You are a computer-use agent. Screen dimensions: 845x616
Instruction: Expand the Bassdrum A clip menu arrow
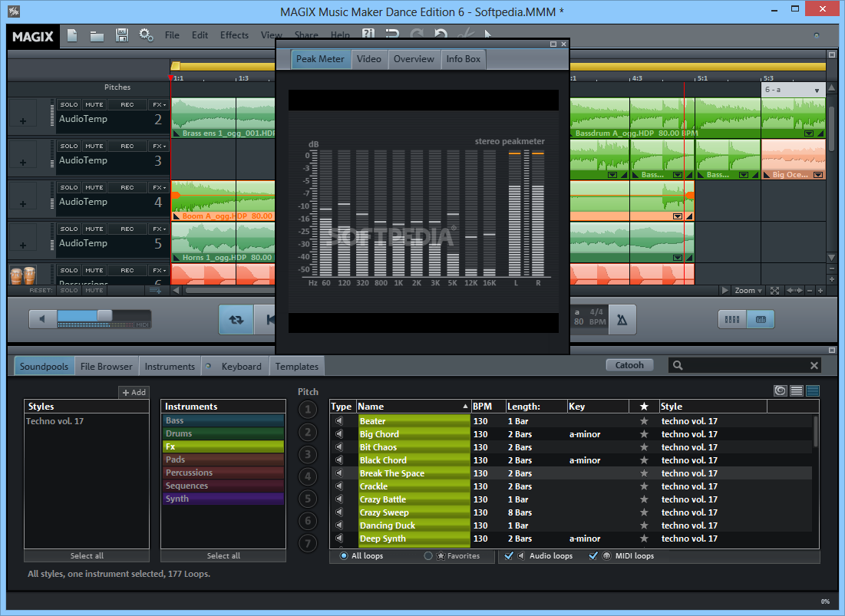click(809, 133)
